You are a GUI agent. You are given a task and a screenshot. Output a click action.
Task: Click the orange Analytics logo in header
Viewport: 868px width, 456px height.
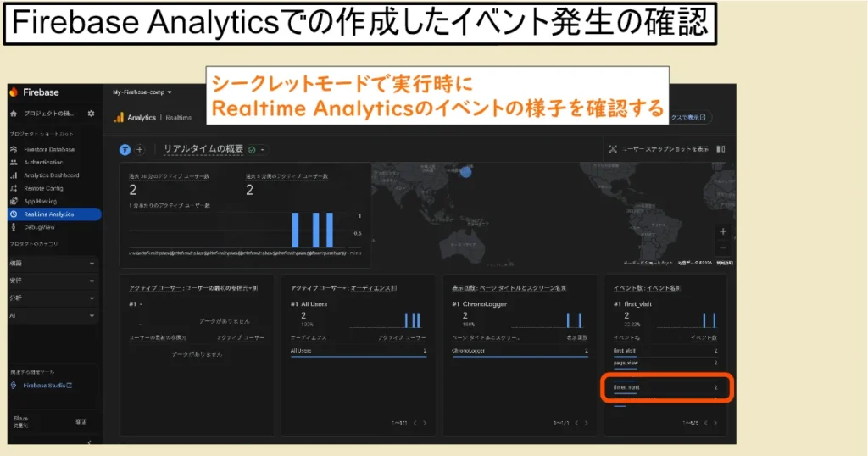tap(119, 117)
